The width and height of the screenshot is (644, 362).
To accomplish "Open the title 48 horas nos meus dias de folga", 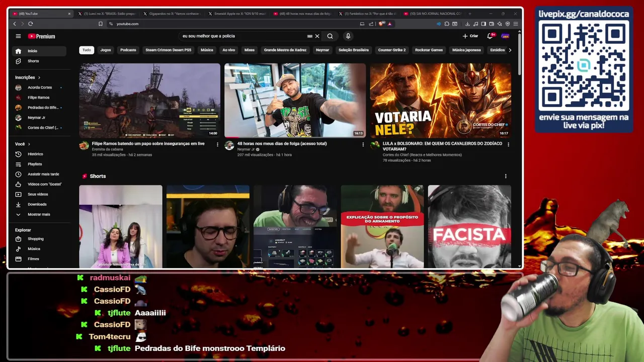I will click(x=282, y=144).
